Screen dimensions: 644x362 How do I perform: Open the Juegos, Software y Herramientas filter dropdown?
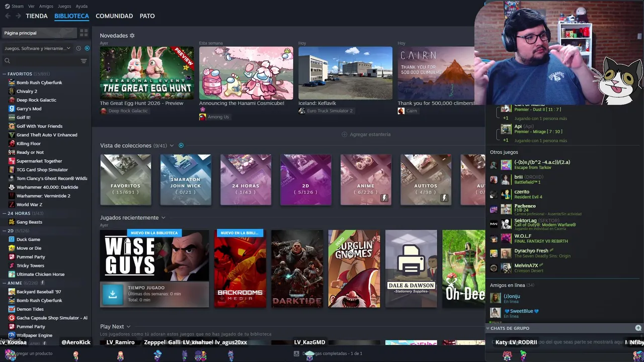point(38,48)
